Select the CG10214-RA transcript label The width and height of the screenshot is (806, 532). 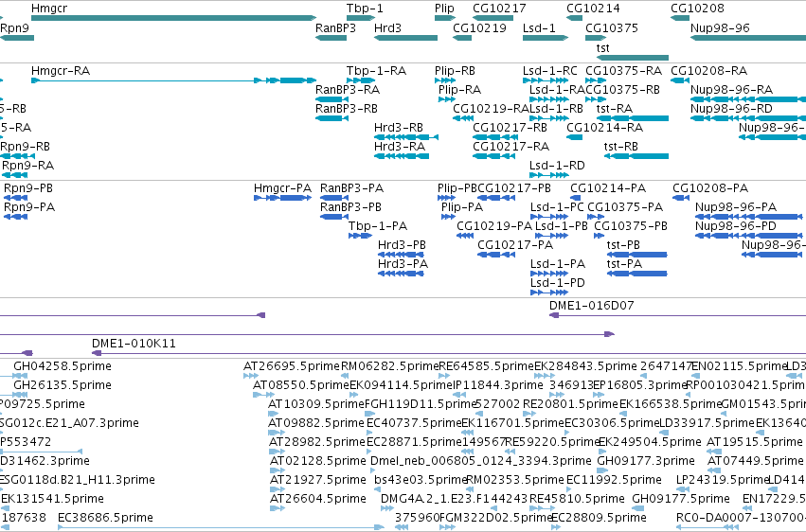(604, 128)
